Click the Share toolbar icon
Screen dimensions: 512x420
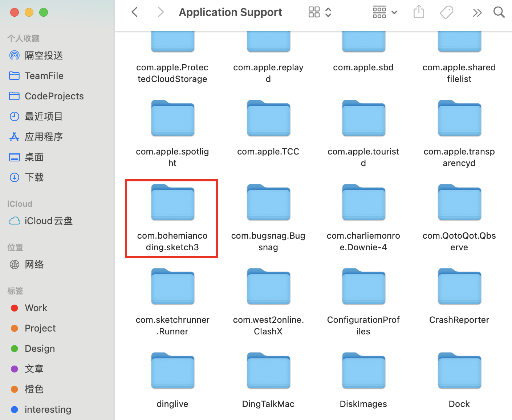[x=419, y=12]
